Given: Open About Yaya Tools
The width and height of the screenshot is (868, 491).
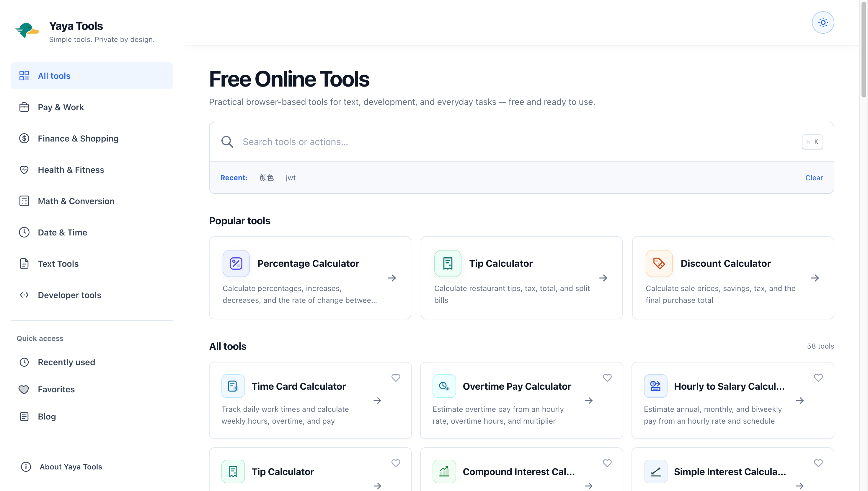Looking at the screenshot, I should coord(92,467).
